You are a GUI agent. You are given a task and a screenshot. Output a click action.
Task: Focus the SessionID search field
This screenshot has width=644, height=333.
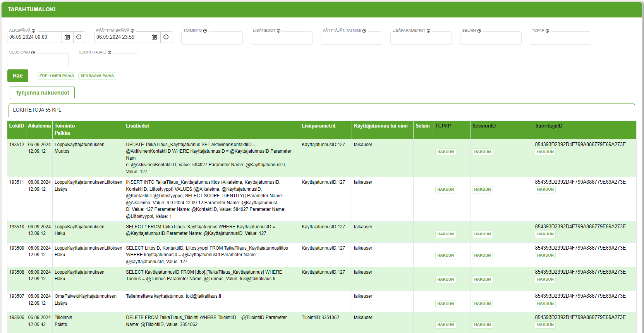(x=38, y=60)
